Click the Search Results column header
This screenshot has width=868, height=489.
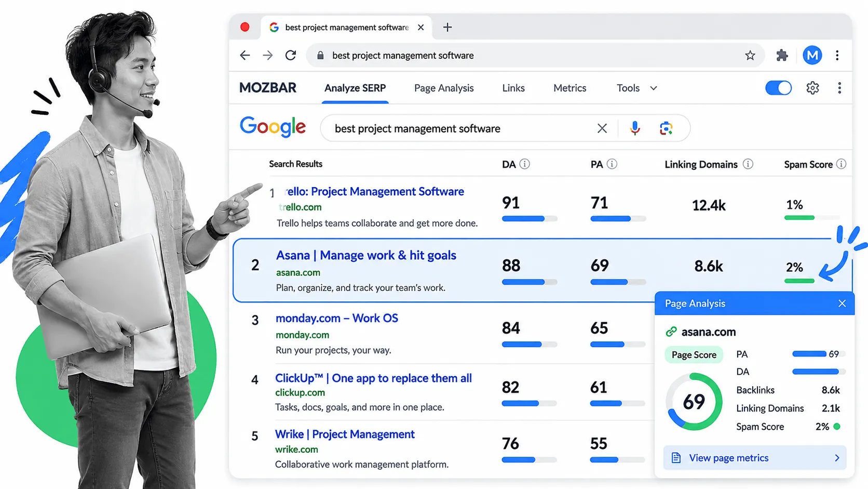[295, 164]
